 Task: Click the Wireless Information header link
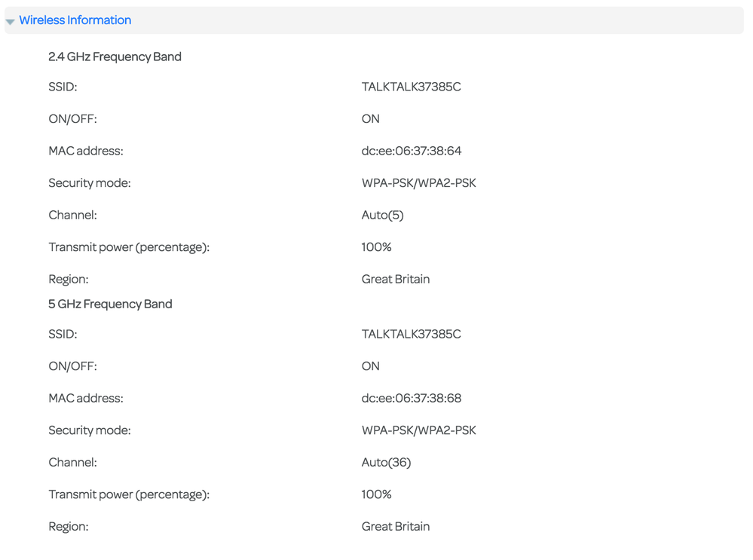coord(75,20)
